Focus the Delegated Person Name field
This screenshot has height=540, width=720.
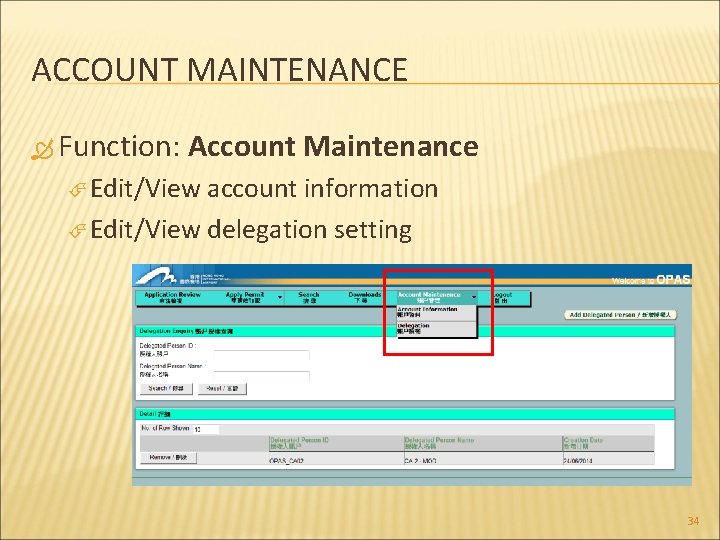[261, 375]
